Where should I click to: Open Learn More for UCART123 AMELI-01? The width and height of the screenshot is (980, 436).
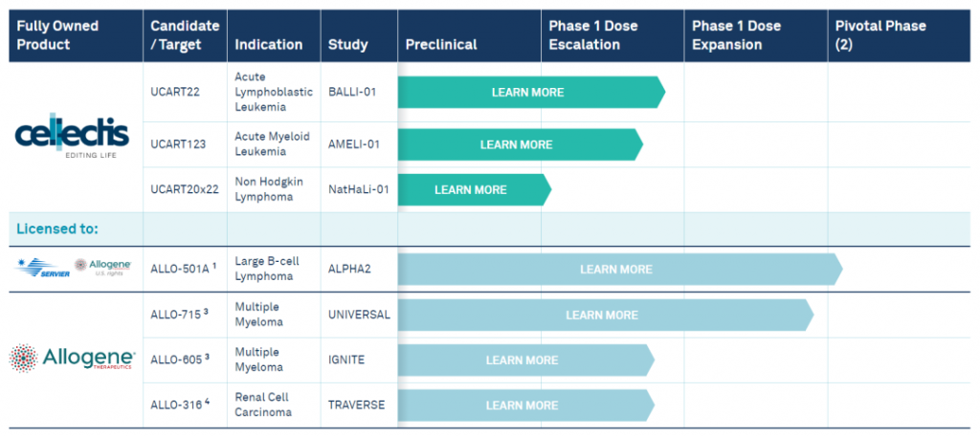516,144
